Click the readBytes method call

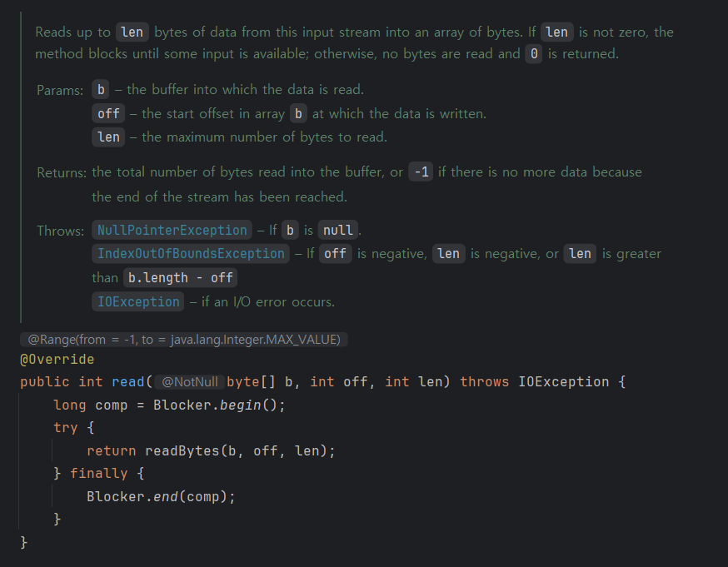click(182, 451)
